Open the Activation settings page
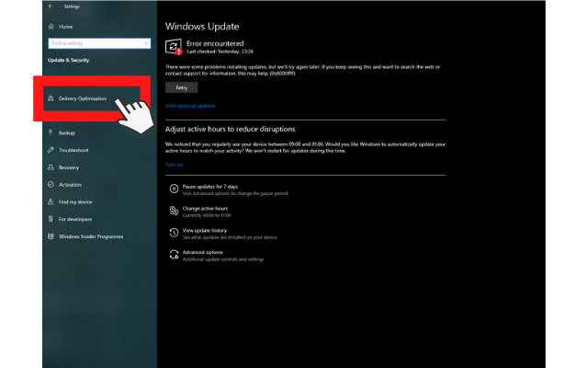The height and width of the screenshot is (368, 588). point(70,185)
